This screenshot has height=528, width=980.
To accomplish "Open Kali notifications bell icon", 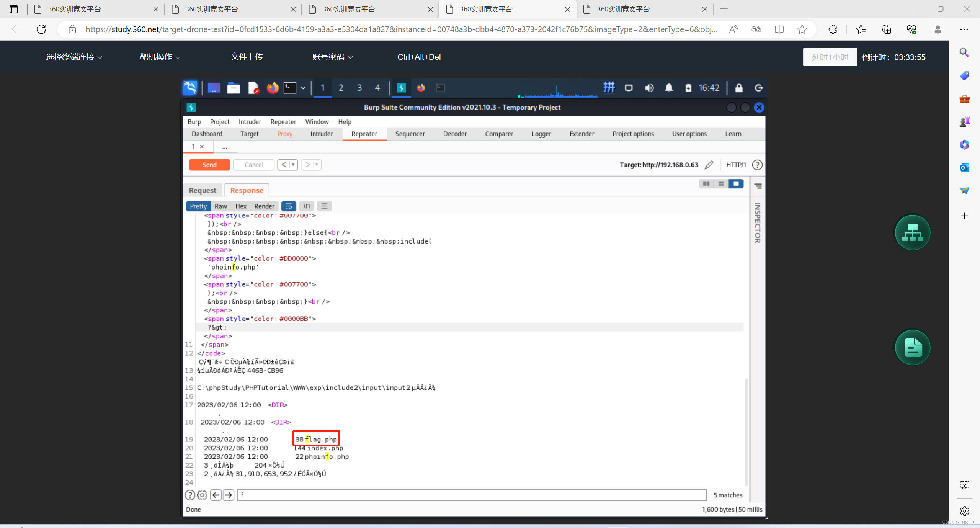I will click(x=669, y=88).
